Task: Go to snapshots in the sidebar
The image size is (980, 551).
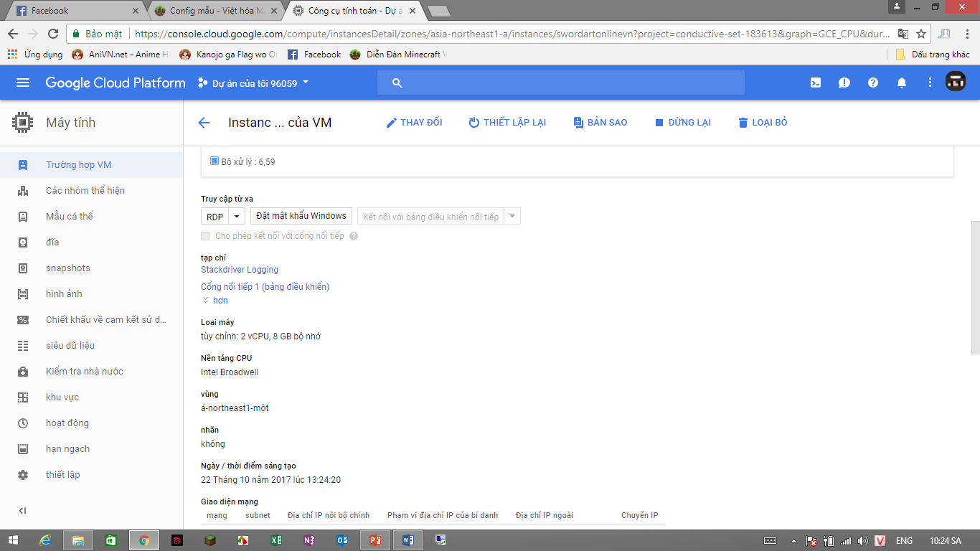Action: click(x=92, y=268)
